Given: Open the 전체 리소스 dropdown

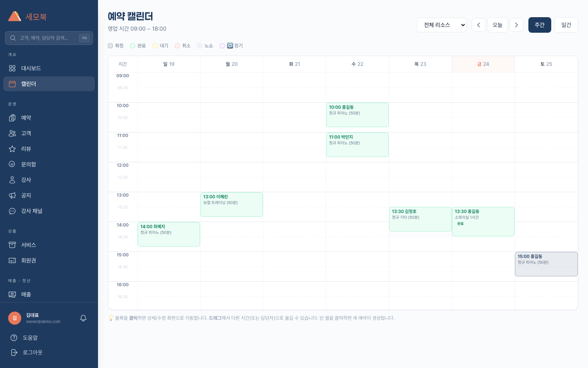Looking at the screenshot, I should 441,25.
